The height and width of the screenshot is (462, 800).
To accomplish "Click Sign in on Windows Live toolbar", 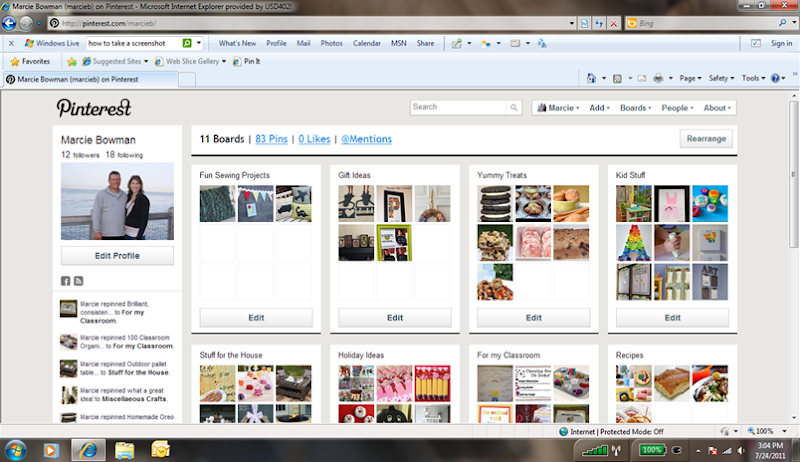I will click(781, 43).
